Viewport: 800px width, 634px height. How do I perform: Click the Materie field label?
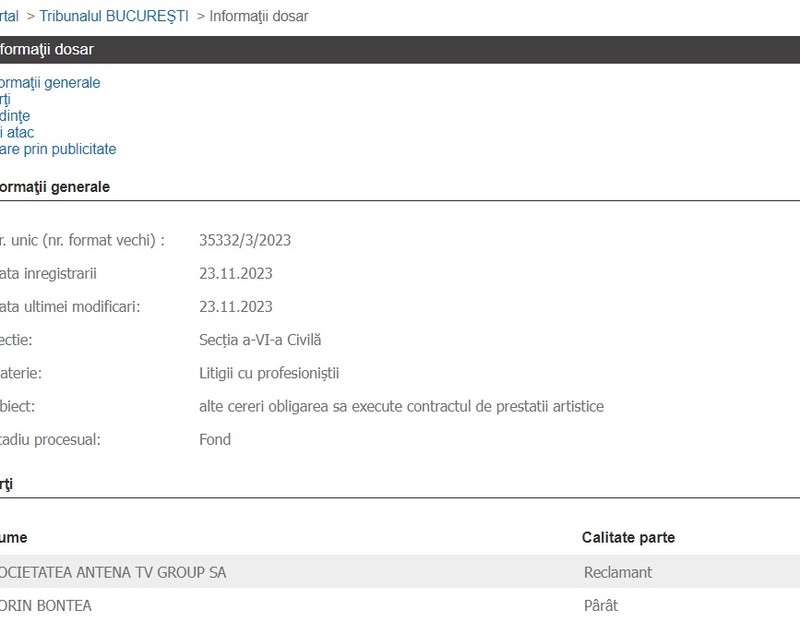click(x=21, y=373)
